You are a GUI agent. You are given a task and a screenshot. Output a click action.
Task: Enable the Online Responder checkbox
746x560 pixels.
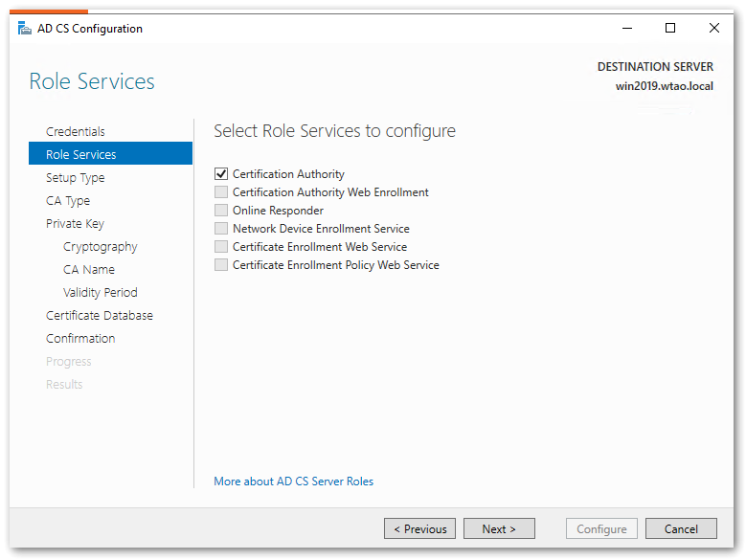point(221,211)
